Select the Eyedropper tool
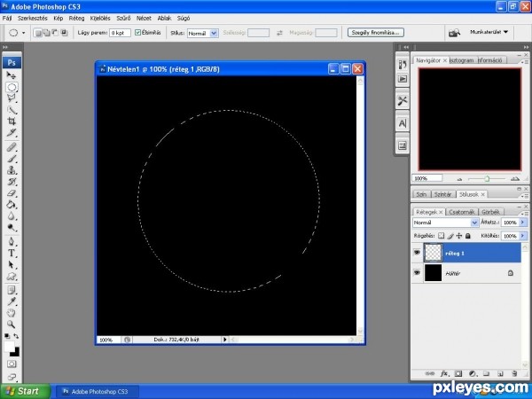This screenshot has height=399, width=532. pos(12,301)
